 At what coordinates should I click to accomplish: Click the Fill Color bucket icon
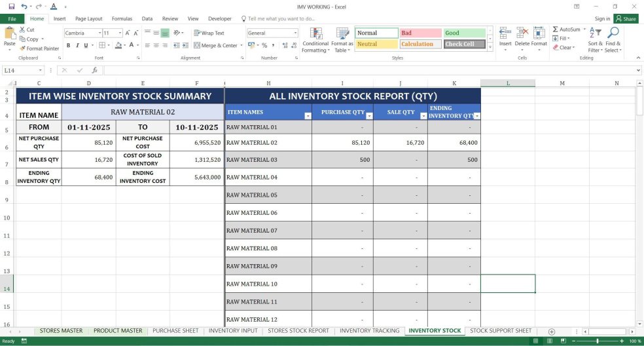pos(118,45)
